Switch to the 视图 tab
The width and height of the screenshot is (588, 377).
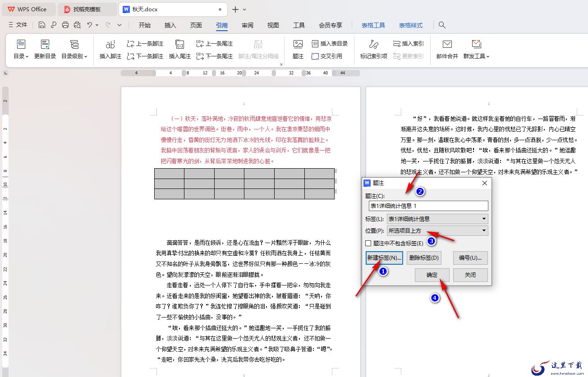[x=273, y=25]
